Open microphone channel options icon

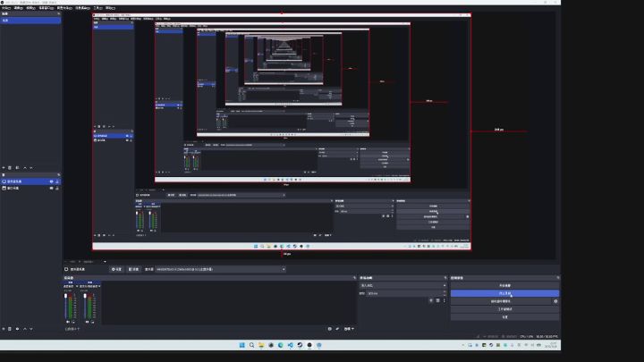93,322
